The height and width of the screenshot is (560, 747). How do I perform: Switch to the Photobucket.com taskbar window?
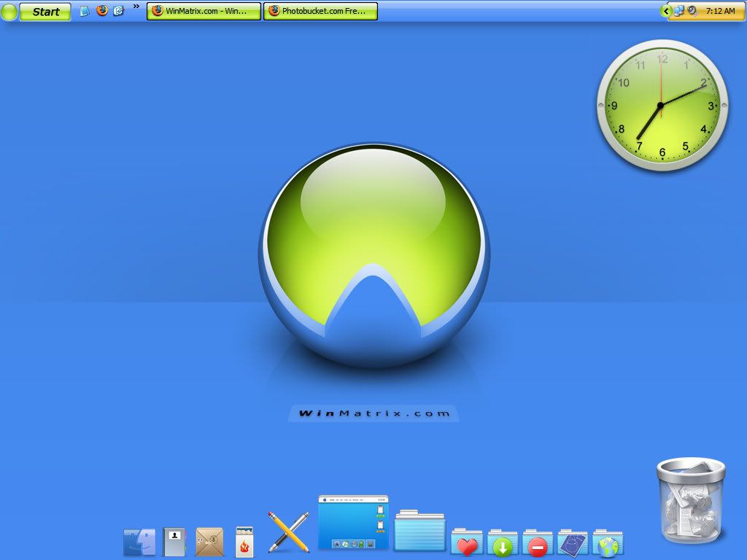[x=321, y=11]
